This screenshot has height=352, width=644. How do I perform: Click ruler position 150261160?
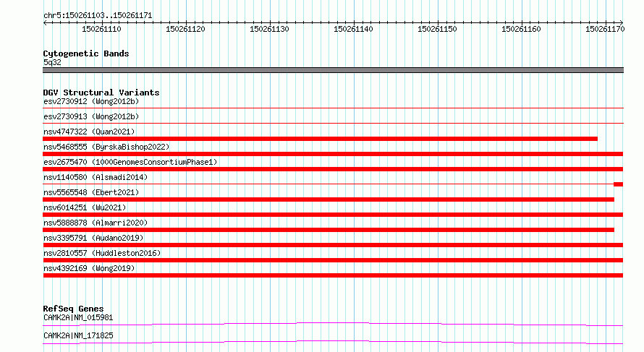click(x=521, y=29)
